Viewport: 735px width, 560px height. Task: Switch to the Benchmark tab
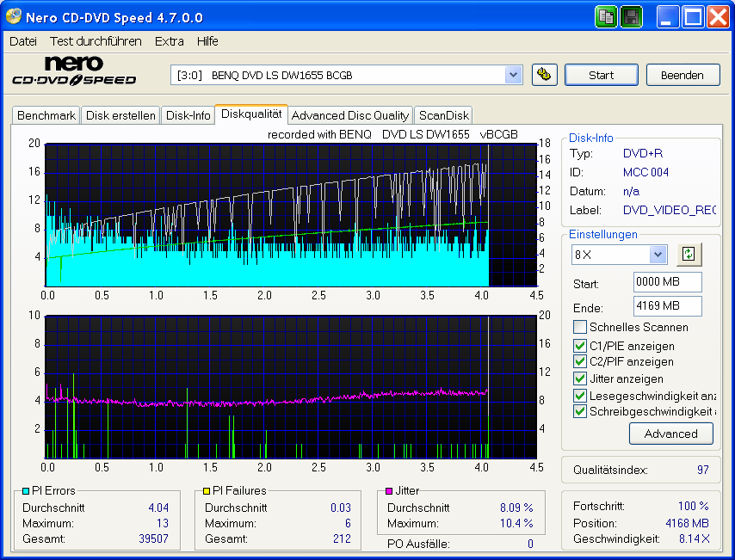(46, 114)
